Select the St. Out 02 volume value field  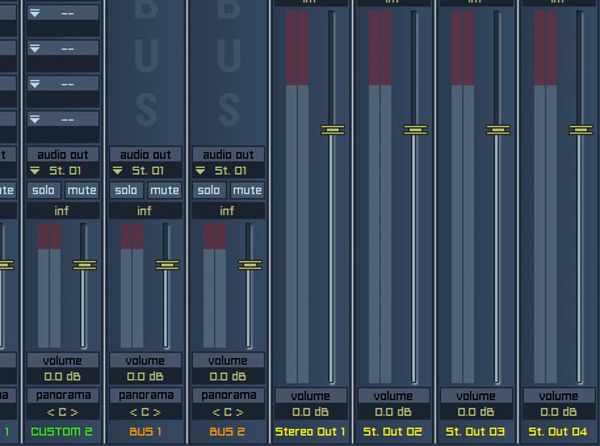coord(393,412)
